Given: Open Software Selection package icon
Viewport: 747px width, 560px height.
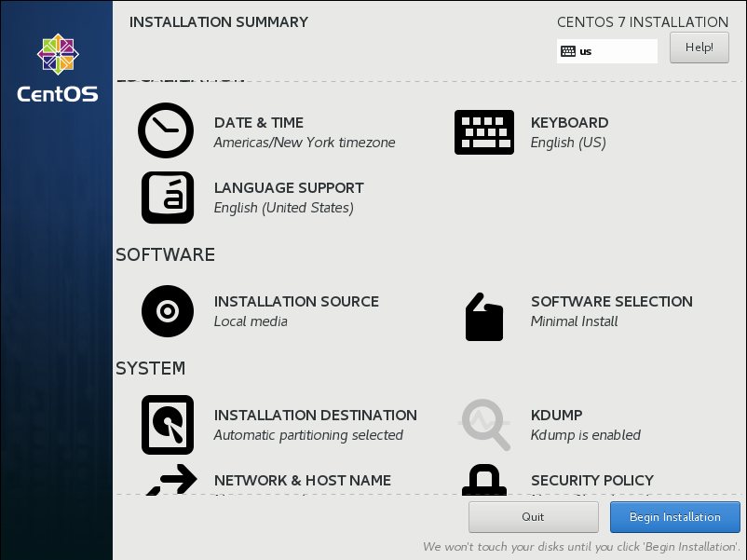Looking at the screenshot, I should [484, 317].
